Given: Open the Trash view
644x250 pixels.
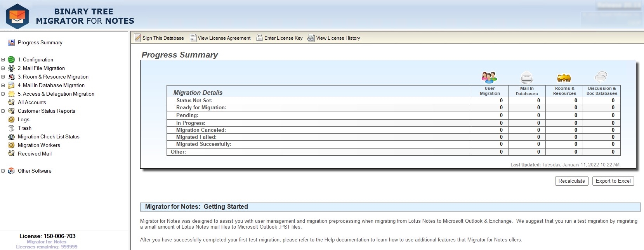Looking at the screenshot, I should click(24, 128).
